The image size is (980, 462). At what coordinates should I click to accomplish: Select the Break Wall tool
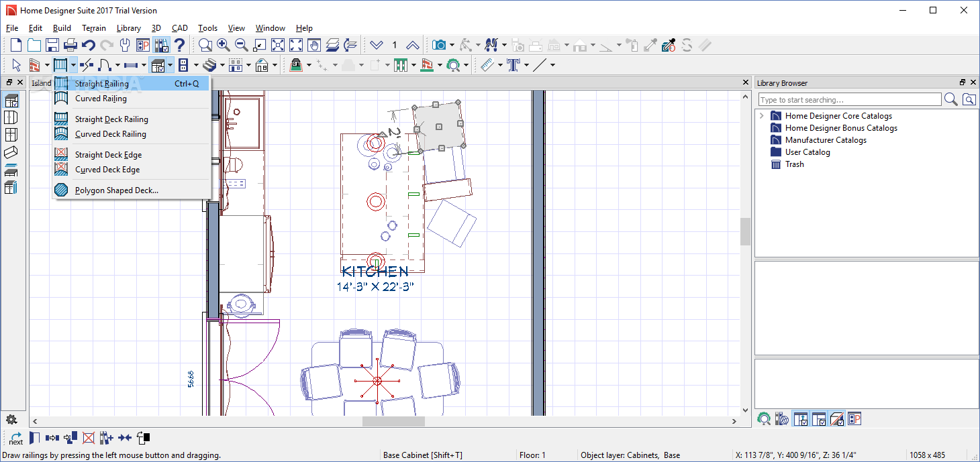click(86, 65)
